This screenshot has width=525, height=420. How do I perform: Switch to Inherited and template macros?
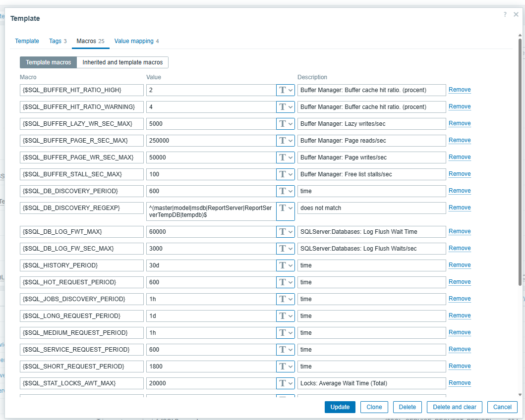pyautogui.click(x=122, y=62)
